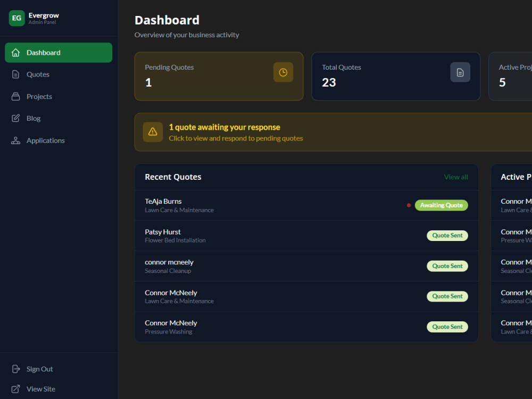Click the View Site external link icon

tap(15, 389)
